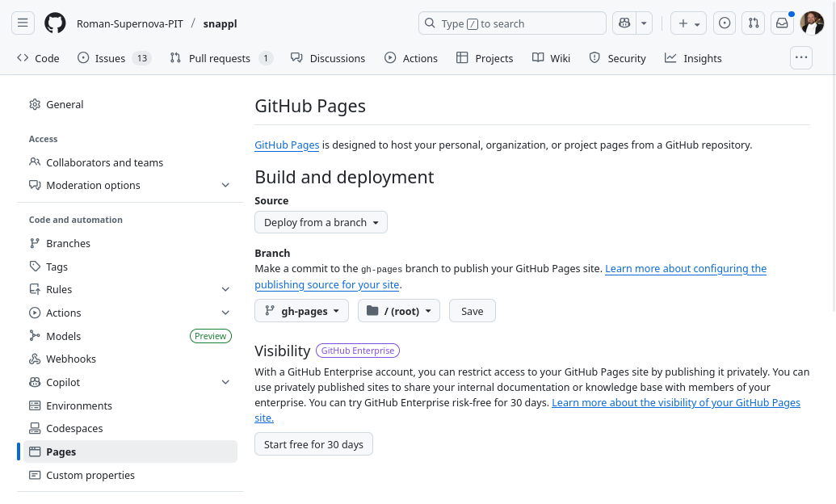Switch to the Actions tab
Screen dimensions: 836x504
click(411, 58)
